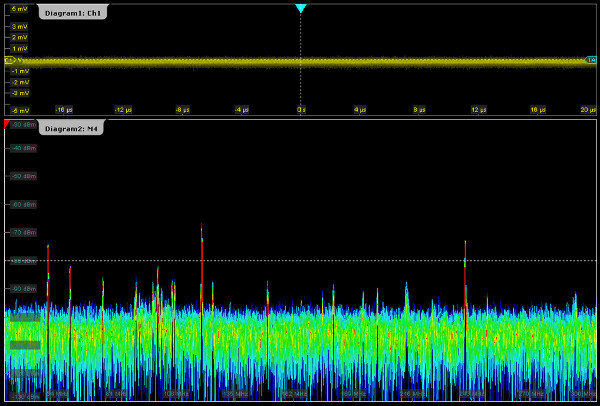
Task: Click the -30 dBm spectrum axis label
Action: click(23, 125)
